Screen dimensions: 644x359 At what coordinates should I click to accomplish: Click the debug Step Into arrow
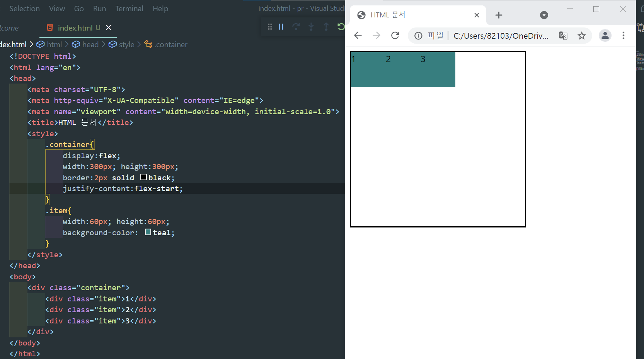point(311,27)
